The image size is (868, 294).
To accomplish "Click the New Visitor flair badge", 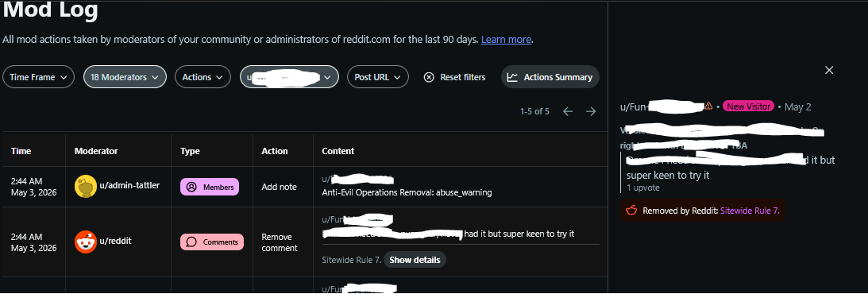I will 748,106.
